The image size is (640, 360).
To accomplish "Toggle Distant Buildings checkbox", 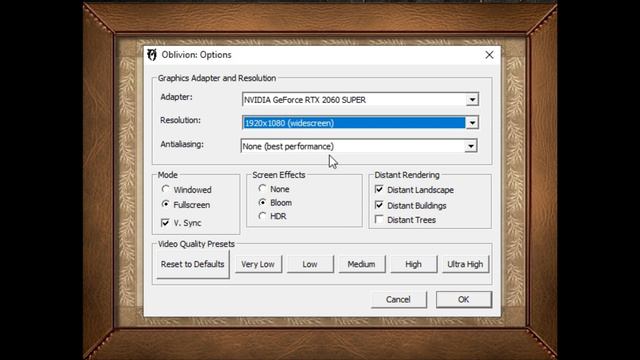I will click(379, 205).
